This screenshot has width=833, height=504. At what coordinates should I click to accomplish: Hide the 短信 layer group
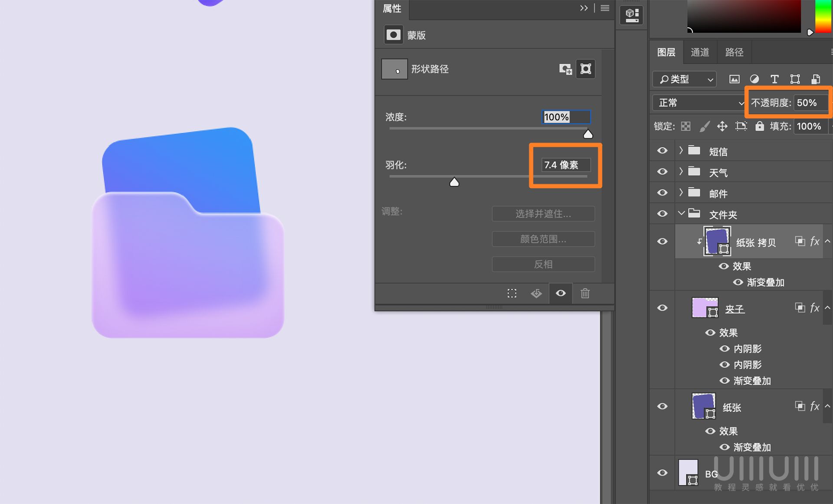coord(662,151)
